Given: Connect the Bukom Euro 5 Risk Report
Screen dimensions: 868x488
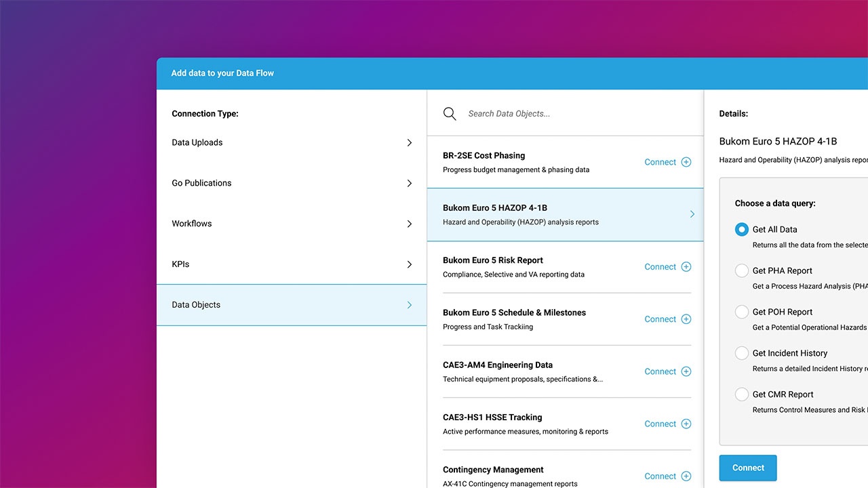Looking at the screenshot, I should [x=660, y=267].
